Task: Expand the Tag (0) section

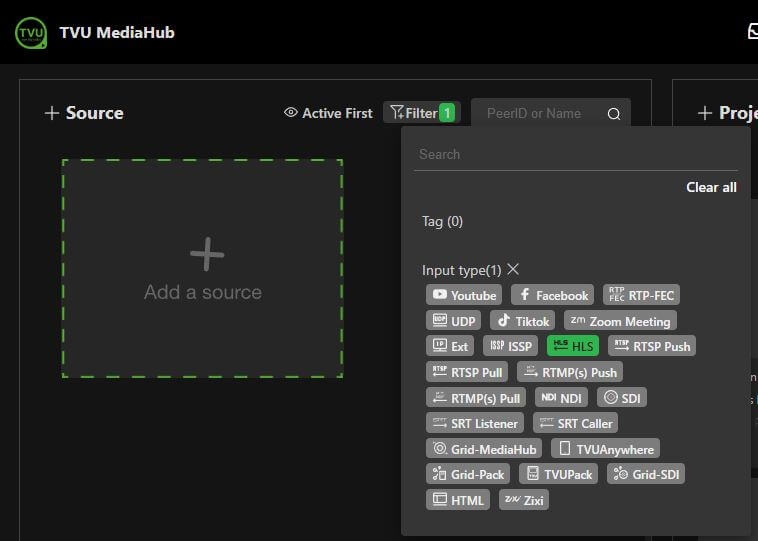Action: point(442,221)
